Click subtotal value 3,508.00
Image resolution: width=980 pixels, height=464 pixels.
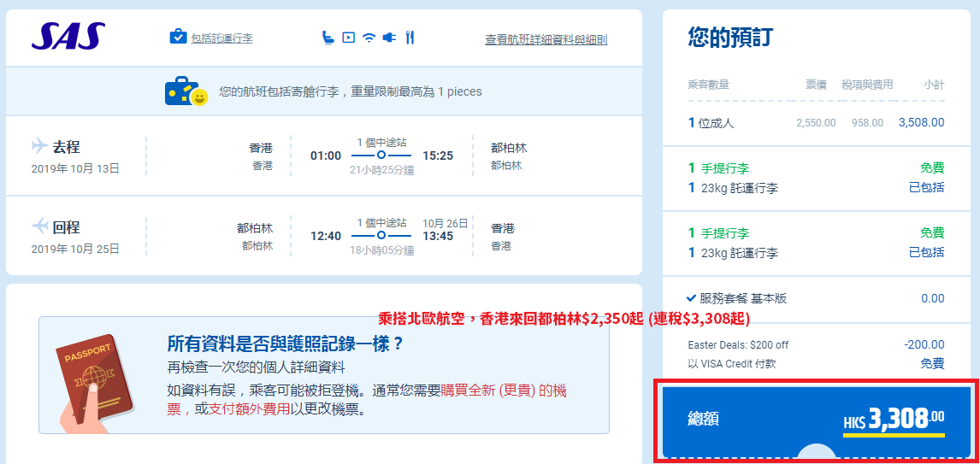point(922,122)
